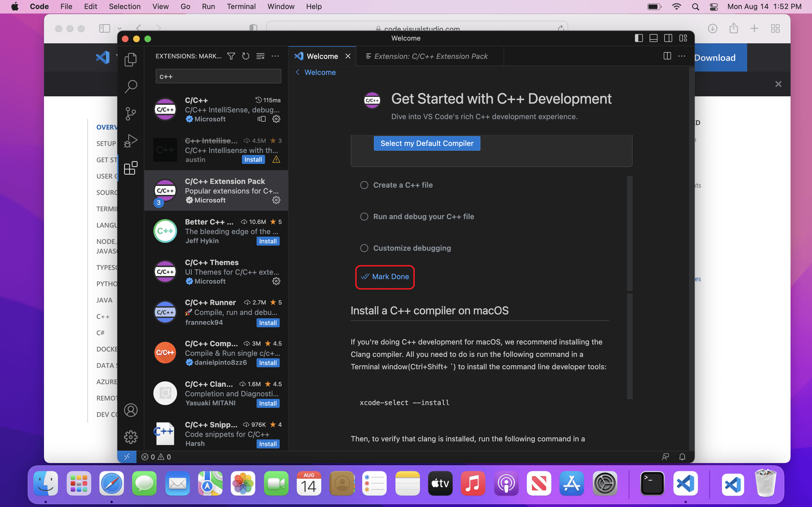Refresh the extensions list
This screenshot has height=507, width=812.
pyautogui.click(x=246, y=56)
